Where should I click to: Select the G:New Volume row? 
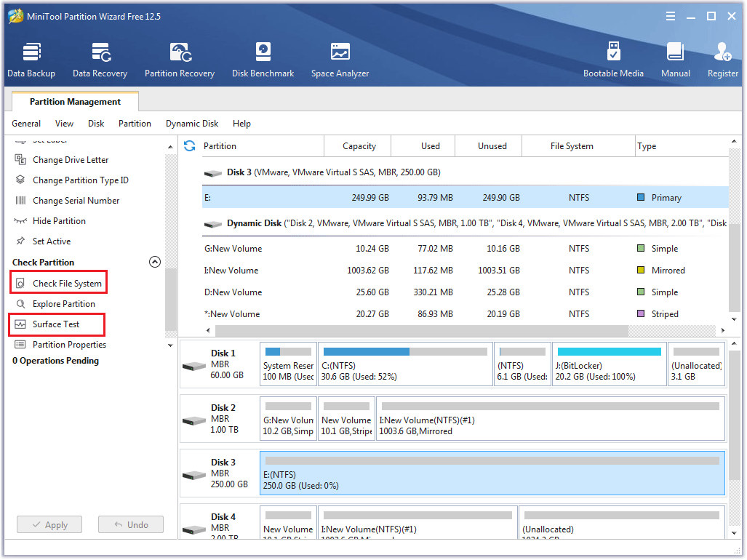click(x=465, y=249)
